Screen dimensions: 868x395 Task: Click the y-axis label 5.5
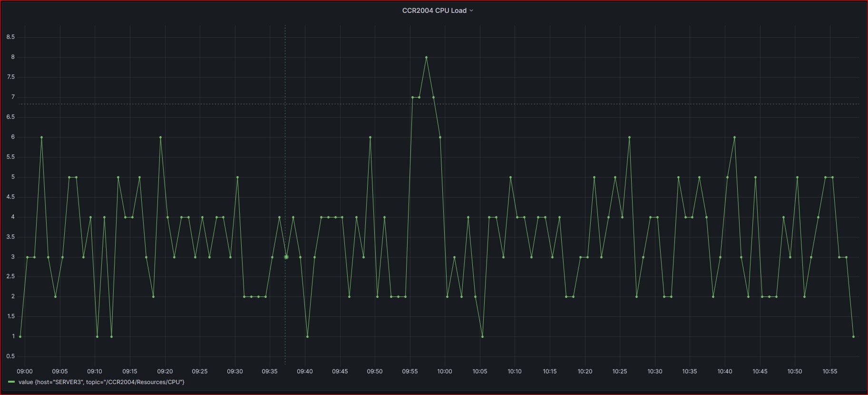[10, 157]
